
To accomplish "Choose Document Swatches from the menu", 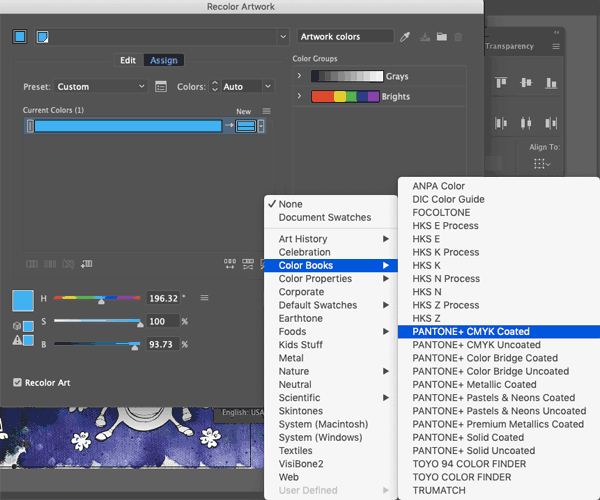I will [331, 218].
